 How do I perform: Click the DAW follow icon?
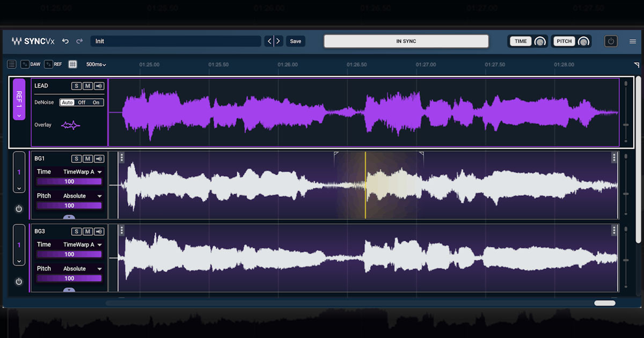tap(31, 64)
